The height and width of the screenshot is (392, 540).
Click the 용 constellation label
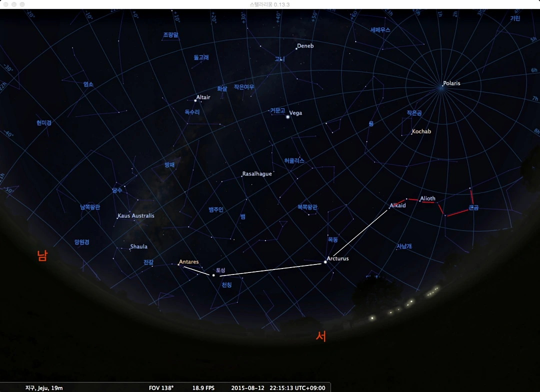[371, 123]
